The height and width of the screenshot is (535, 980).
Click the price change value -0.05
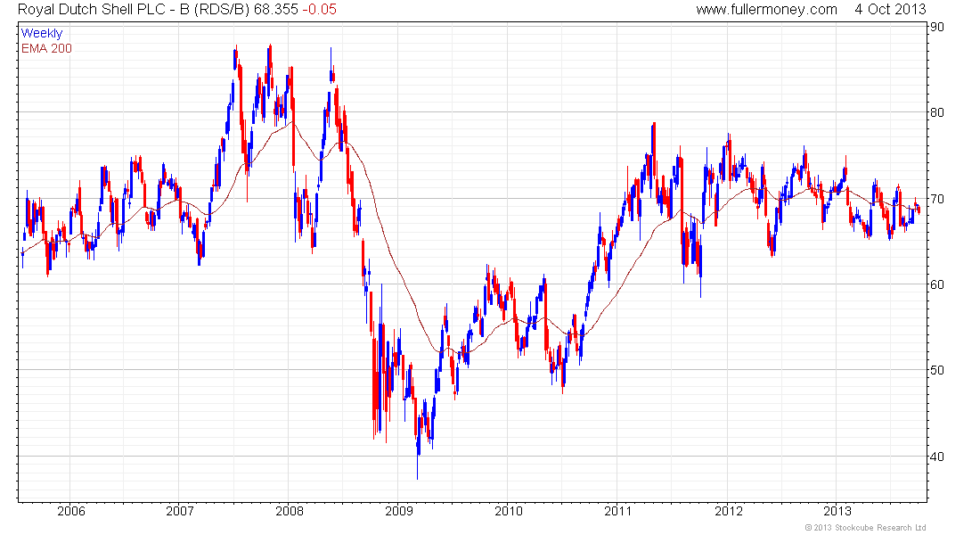coord(319,10)
